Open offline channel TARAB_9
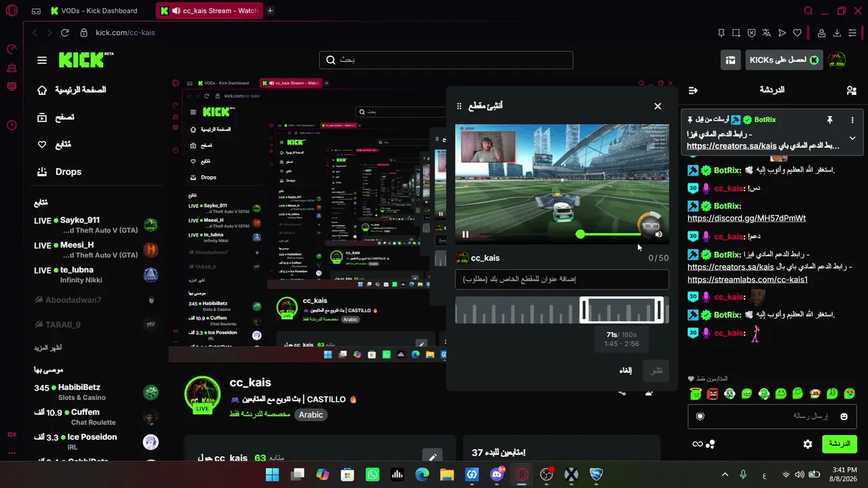 96,325
